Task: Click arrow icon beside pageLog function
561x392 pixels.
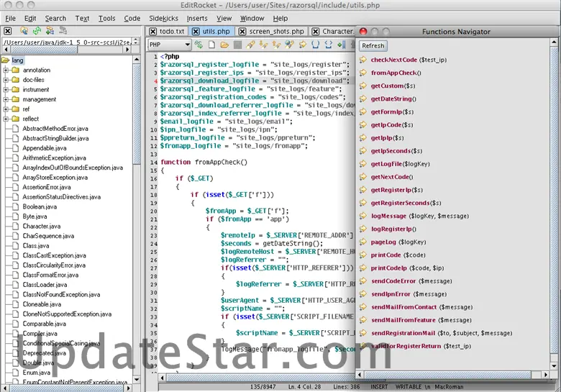Action: (x=363, y=242)
